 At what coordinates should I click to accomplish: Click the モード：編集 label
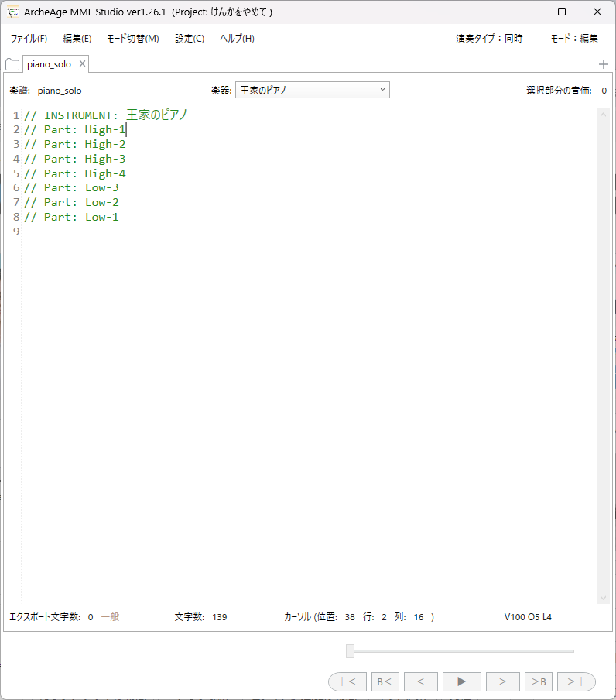point(574,39)
